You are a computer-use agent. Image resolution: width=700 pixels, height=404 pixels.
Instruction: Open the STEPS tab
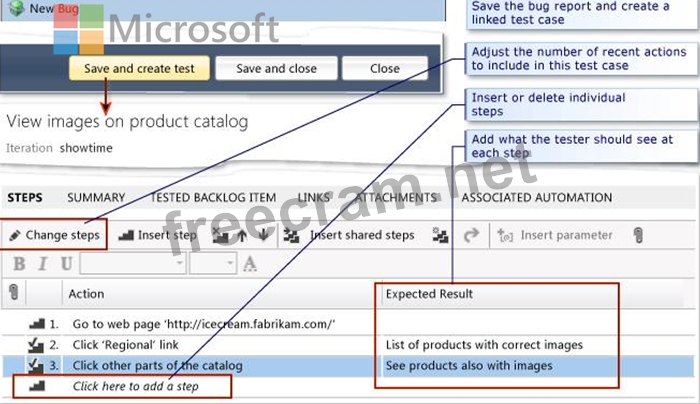tap(25, 197)
